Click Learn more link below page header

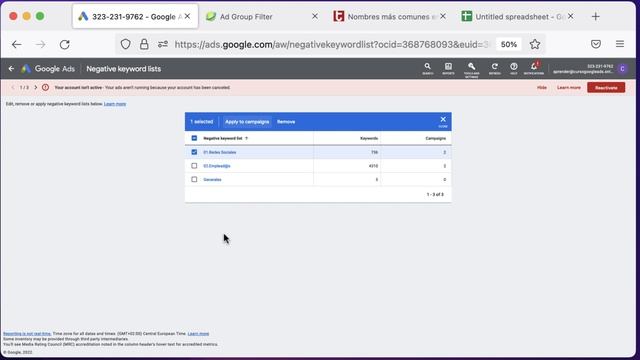115,104
